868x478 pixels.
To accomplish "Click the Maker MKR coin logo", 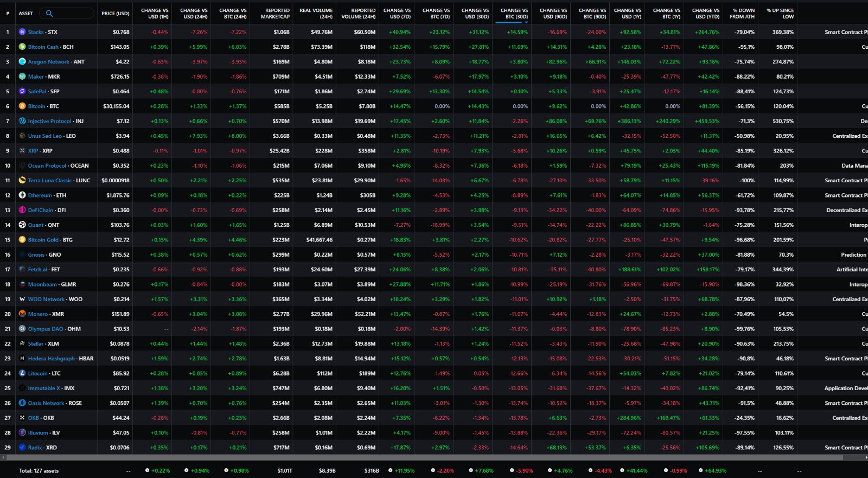I will (22, 77).
